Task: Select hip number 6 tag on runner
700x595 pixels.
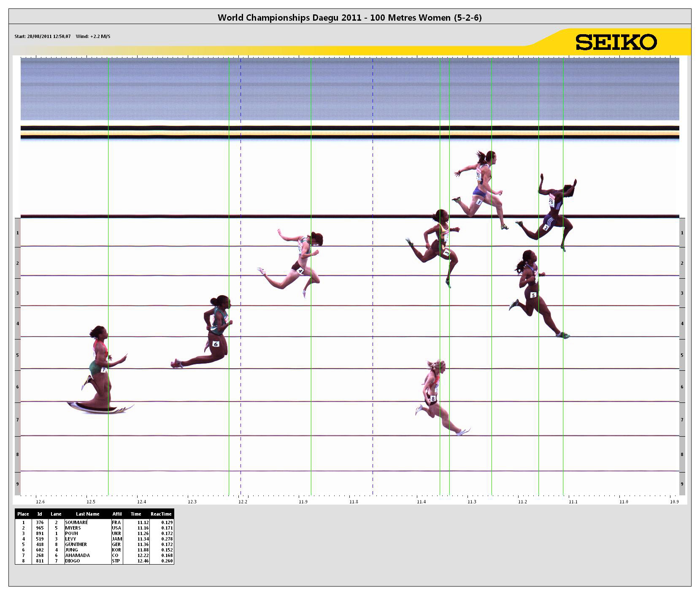Action: (216, 344)
